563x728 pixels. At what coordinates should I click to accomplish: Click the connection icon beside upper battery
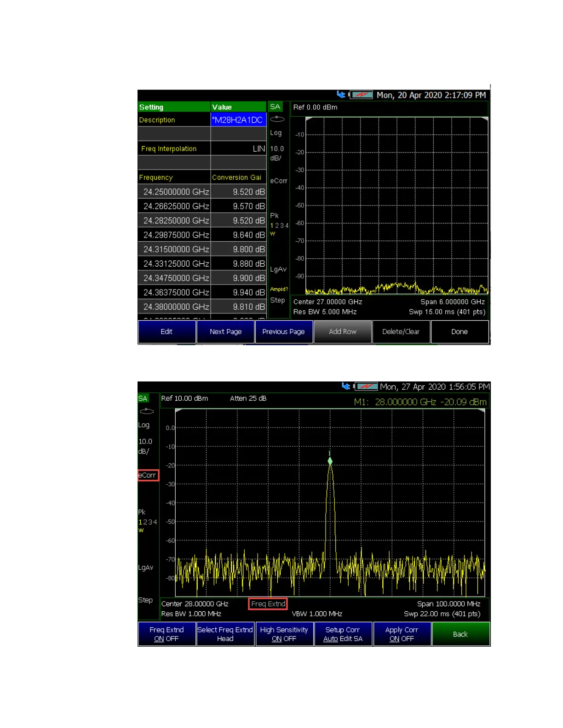(x=341, y=94)
